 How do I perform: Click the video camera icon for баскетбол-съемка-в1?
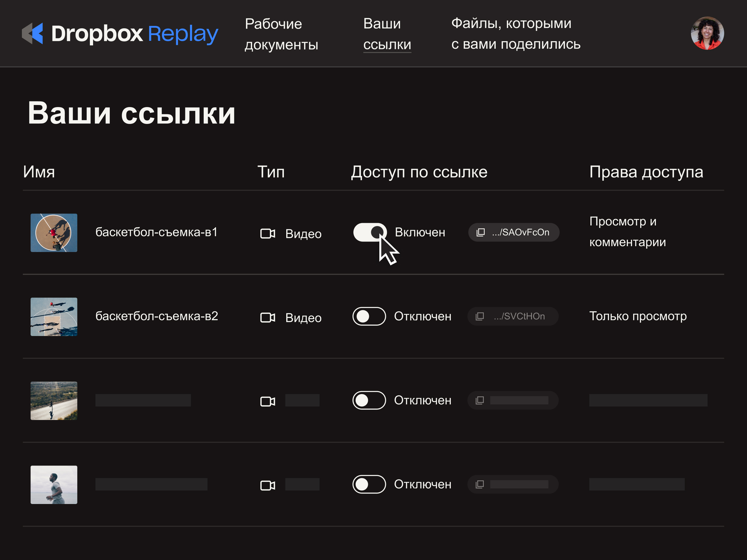pos(268,234)
